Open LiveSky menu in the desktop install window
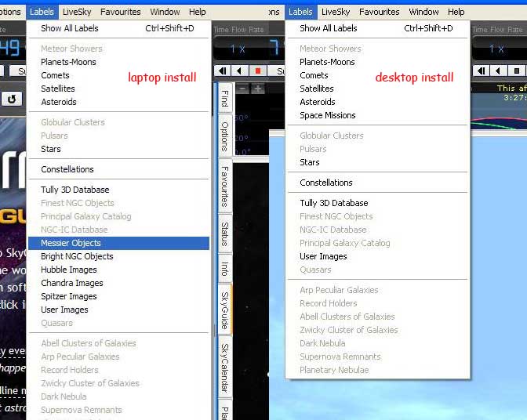 point(336,12)
